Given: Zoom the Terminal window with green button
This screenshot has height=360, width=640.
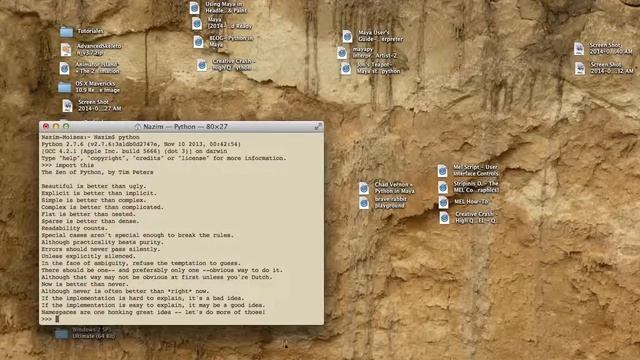Looking at the screenshot, I should click(x=66, y=127).
